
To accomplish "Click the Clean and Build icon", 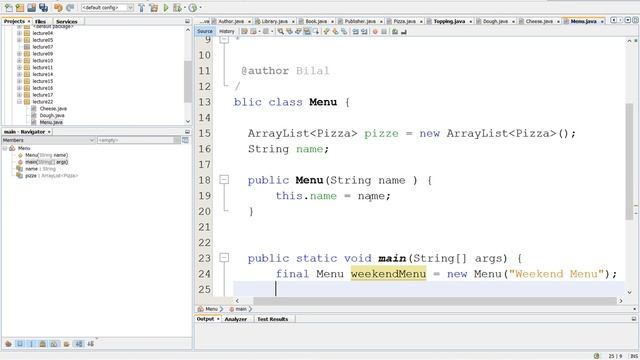I will click(153, 7).
